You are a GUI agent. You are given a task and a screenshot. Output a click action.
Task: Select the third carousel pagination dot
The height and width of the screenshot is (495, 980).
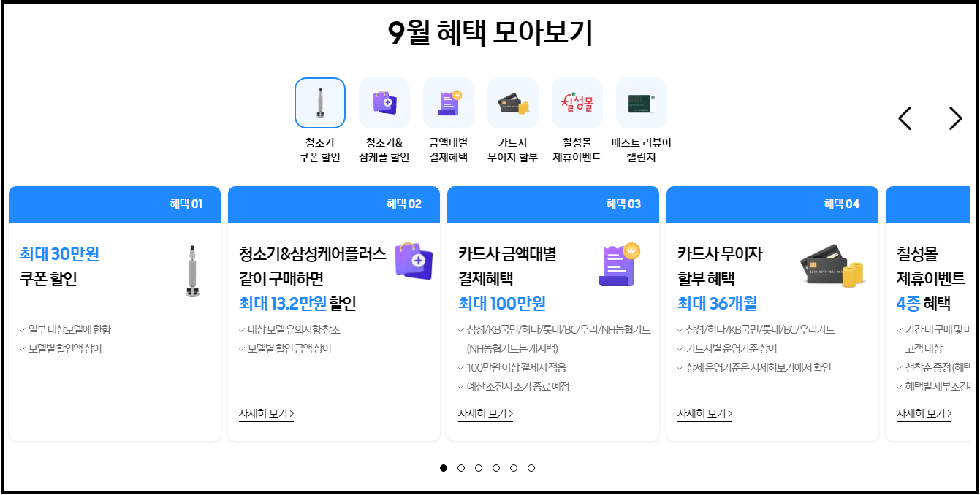[x=479, y=469]
